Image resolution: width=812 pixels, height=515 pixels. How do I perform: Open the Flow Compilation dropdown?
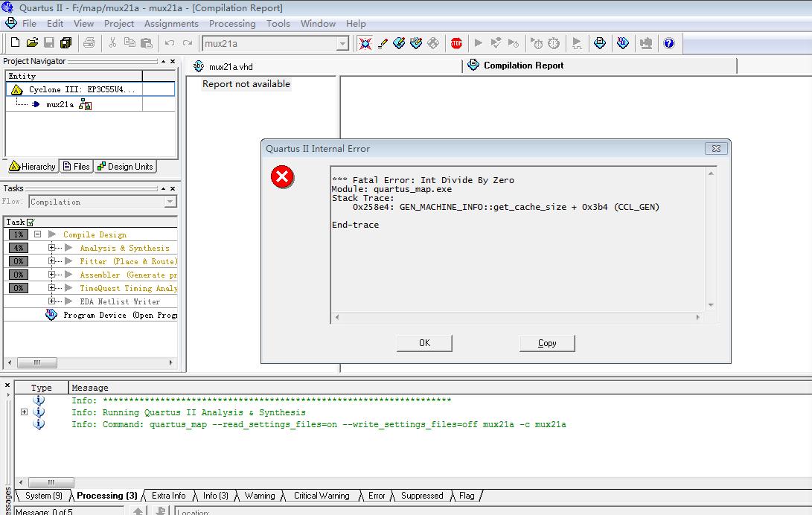(170, 202)
